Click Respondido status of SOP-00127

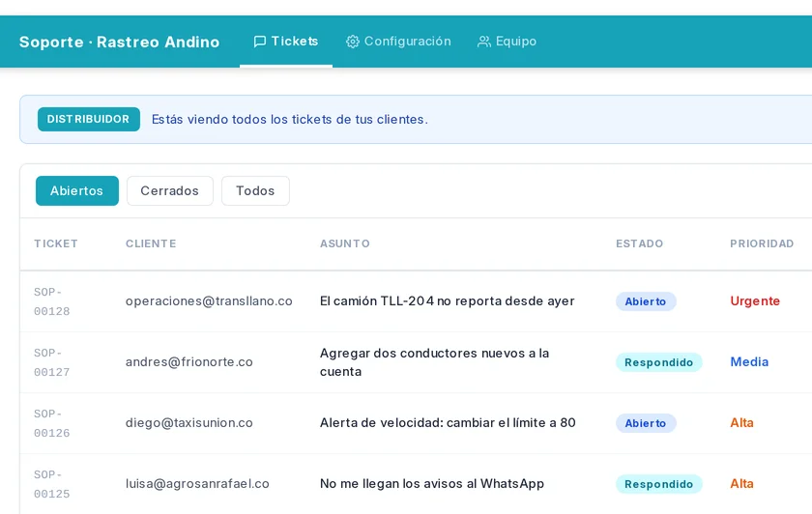(658, 362)
